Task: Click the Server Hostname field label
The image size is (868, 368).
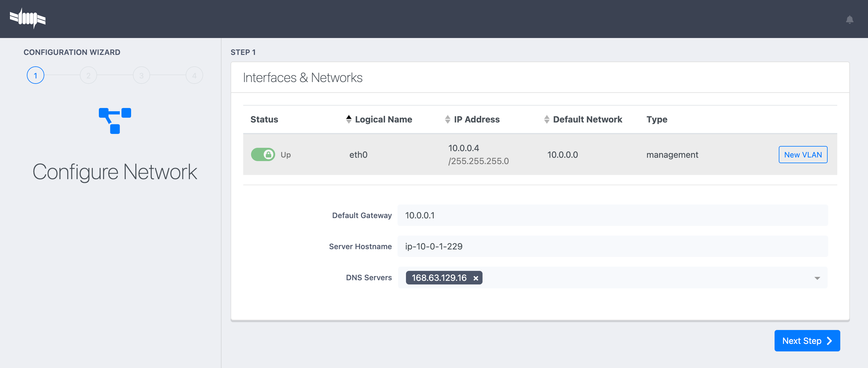Action: pyautogui.click(x=360, y=246)
